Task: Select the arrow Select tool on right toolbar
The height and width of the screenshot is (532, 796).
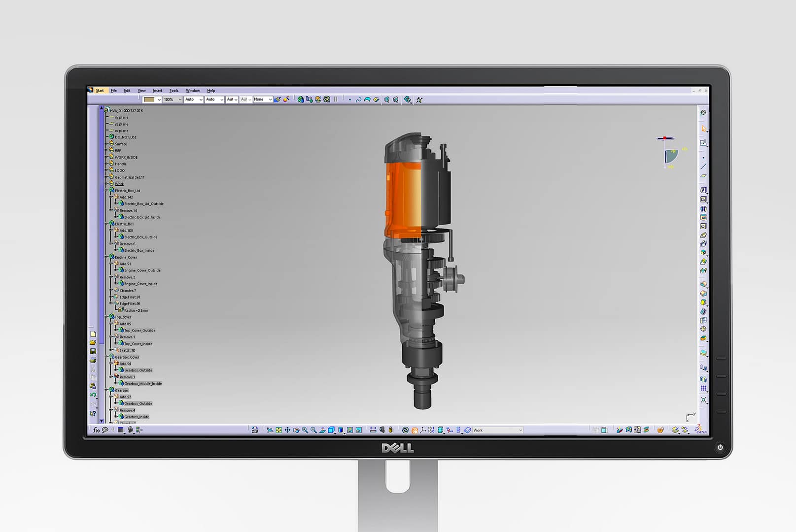Action: click(x=704, y=127)
